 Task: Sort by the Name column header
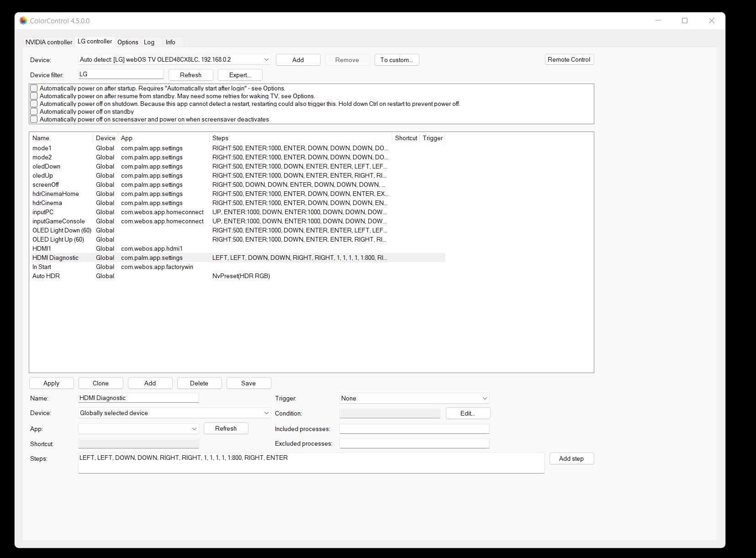click(x=62, y=138)
